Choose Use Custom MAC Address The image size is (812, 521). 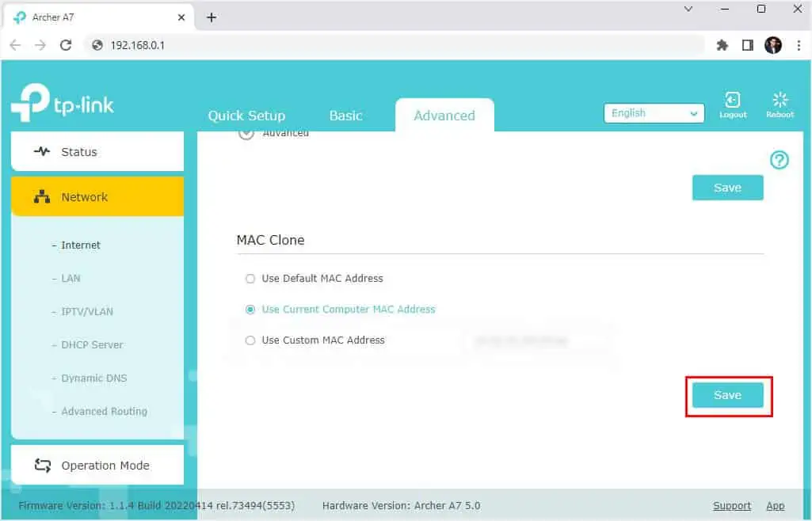coord(250,340)
